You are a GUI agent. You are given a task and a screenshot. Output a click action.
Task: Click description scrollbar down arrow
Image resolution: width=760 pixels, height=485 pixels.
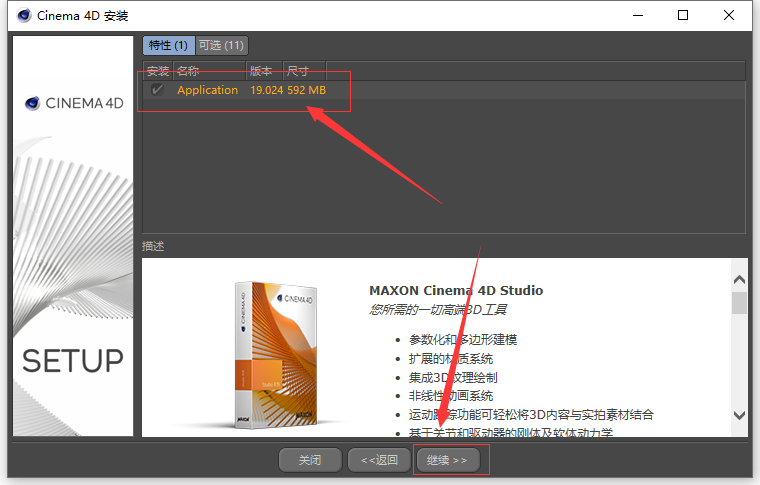739,415
